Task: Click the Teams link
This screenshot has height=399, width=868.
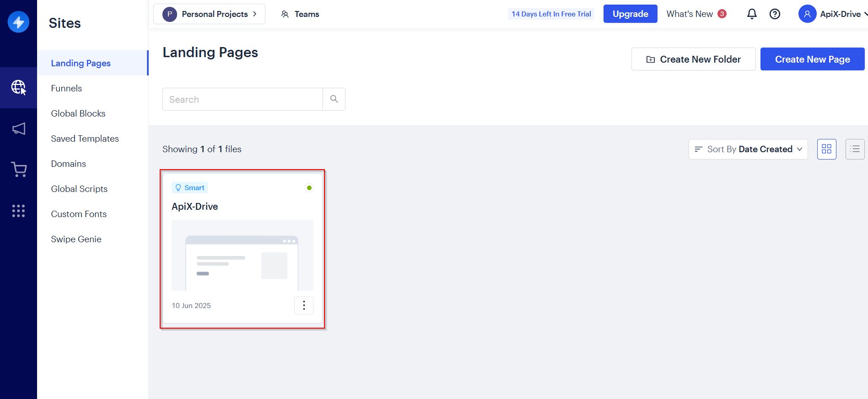Action: [x=300, y=14]
